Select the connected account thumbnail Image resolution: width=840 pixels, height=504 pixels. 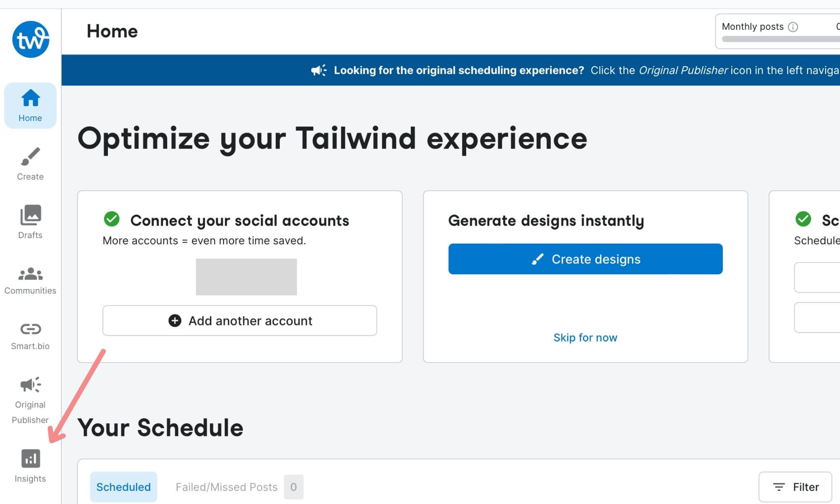(246, 276)
